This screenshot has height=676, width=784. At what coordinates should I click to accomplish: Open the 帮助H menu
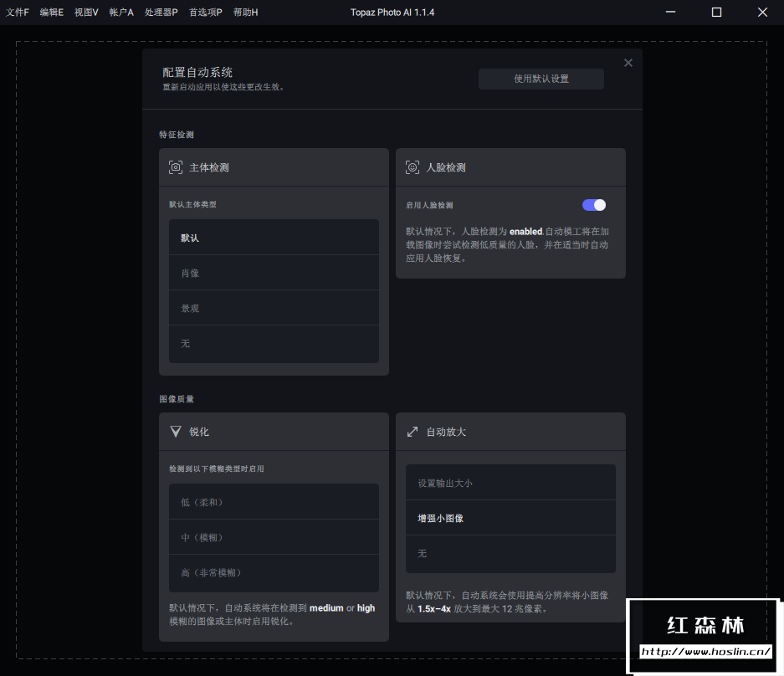(245, 12)
